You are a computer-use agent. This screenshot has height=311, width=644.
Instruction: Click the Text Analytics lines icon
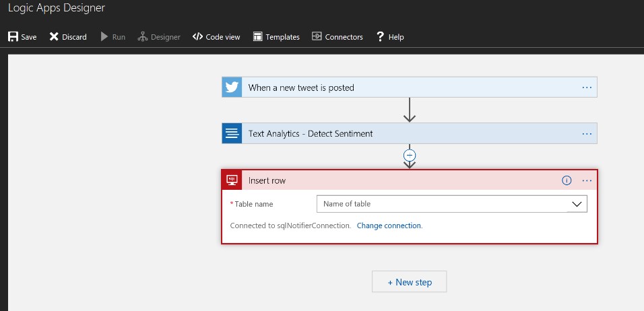click(232, 133)
